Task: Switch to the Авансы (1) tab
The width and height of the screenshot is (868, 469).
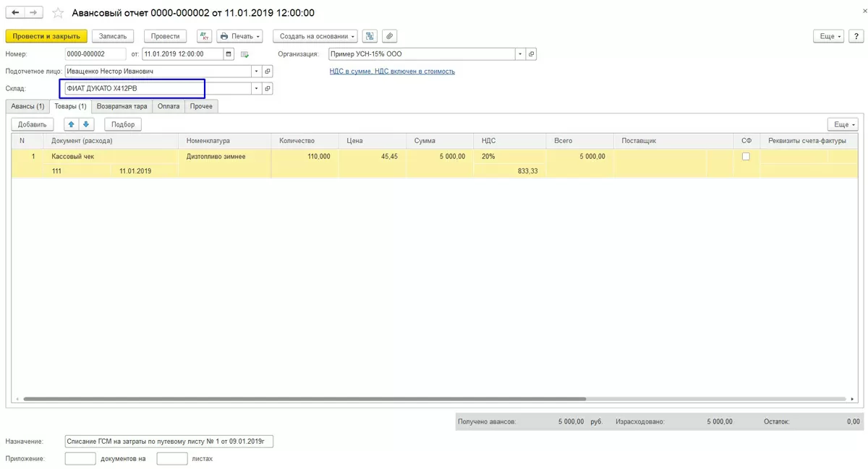Action: [27, 106]
